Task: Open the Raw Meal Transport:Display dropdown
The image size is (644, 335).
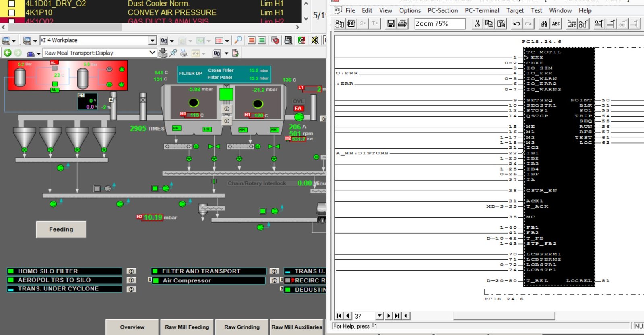Action: pyautogui.click(x=152, y=53)
